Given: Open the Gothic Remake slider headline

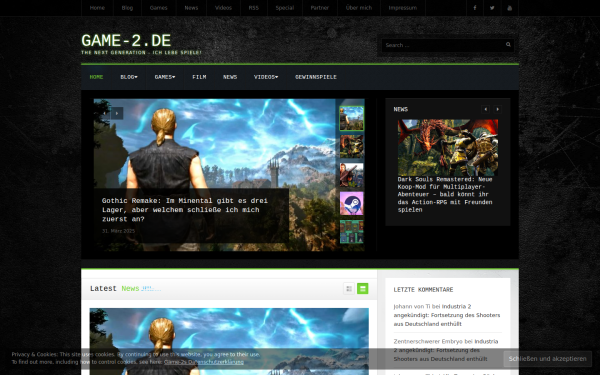Looking at the screenshot, I should coord(185,210).
